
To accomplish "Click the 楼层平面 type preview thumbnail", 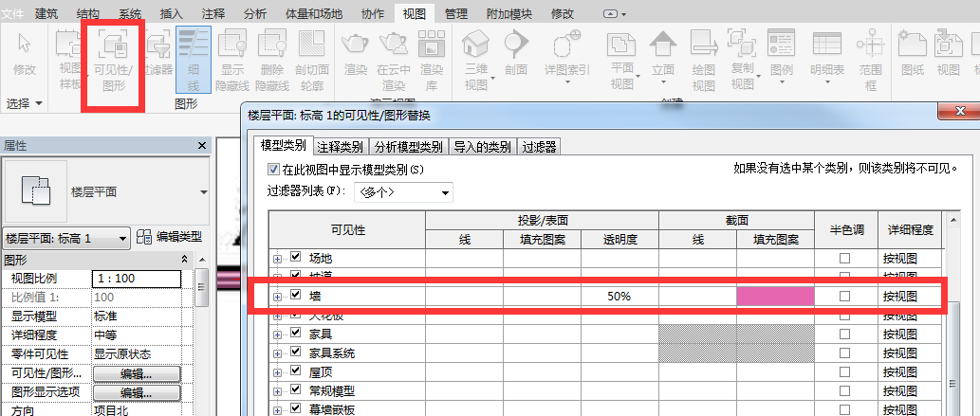I will click(35, 190).
